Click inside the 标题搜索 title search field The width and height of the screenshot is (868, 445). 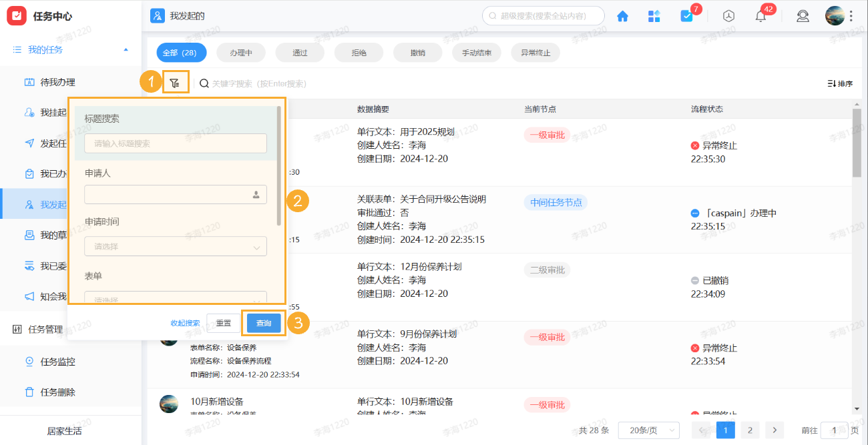pyautogui.click(x=175, y=143)
